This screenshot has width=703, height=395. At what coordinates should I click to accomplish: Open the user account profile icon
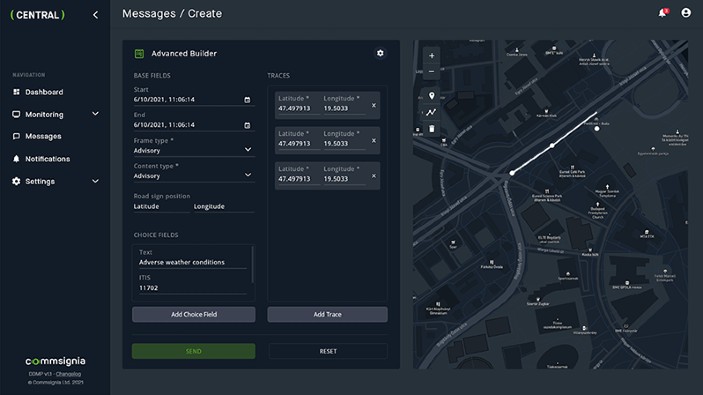pyautogui.click(x=686, y=13)
